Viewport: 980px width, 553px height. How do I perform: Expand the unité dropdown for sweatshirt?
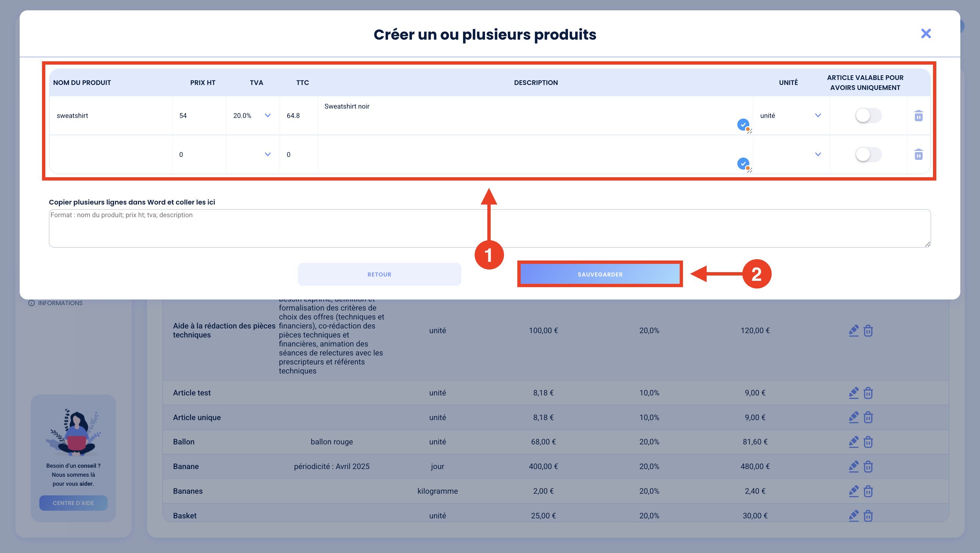click(791, 116)
